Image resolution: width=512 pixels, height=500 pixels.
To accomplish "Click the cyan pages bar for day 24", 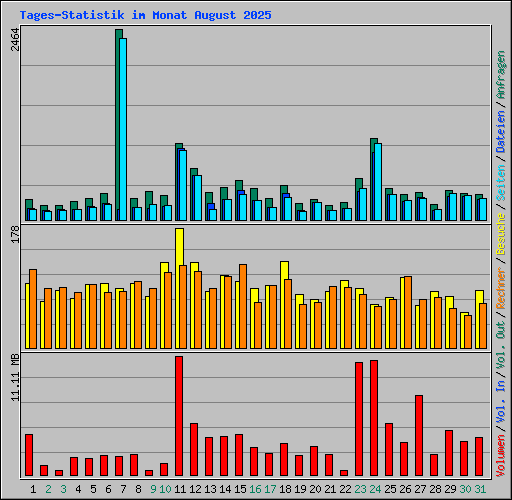I will 378,182.
